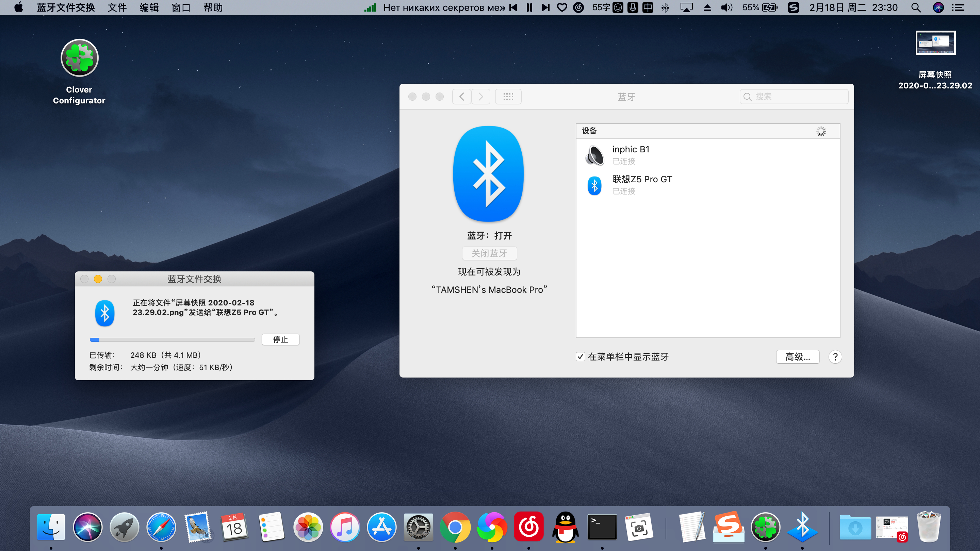
Task: Open Screenshot app in the Dock
Action: click(639, 527)
